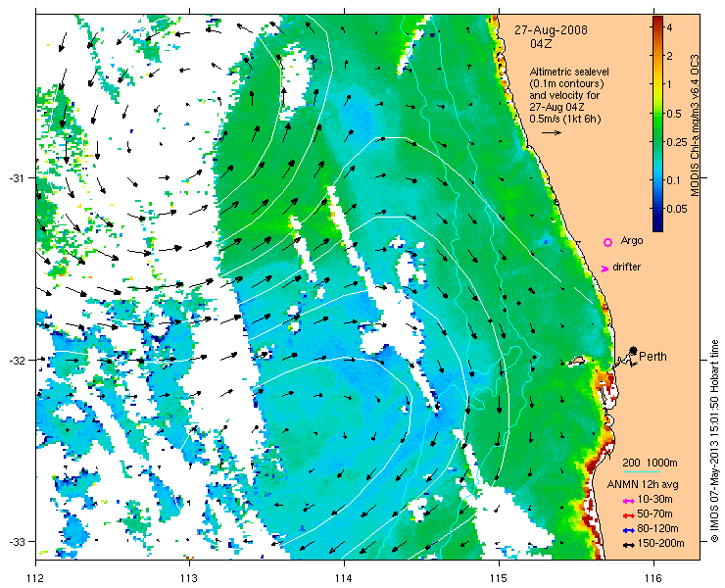The width and height of the screenshot is (725, 588).
Task: Click the chlorophyll color bar legend
Action: tap(657, 123)
